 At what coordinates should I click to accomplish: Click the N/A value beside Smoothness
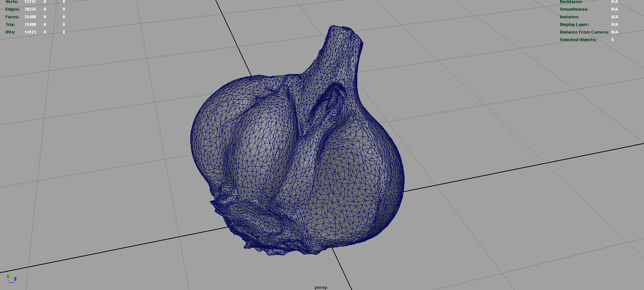pyautogui.click(x=615, y=9)
